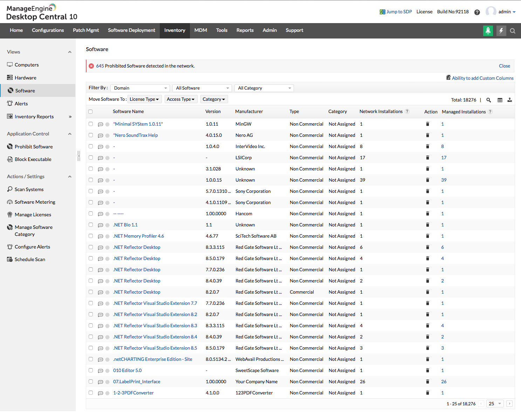Open Software Deployment tab
The height and width of the screenshot is (420, 521).
(131, 30)
